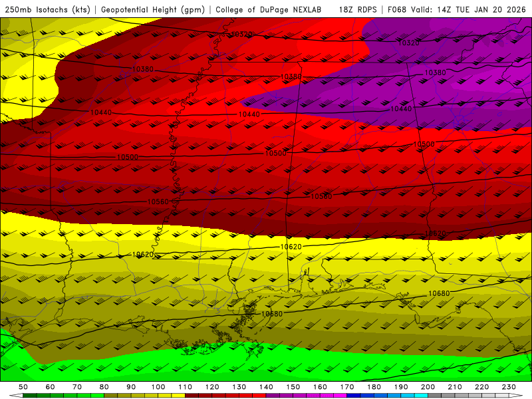Click the 90 value on the color scale

point(131,387)
